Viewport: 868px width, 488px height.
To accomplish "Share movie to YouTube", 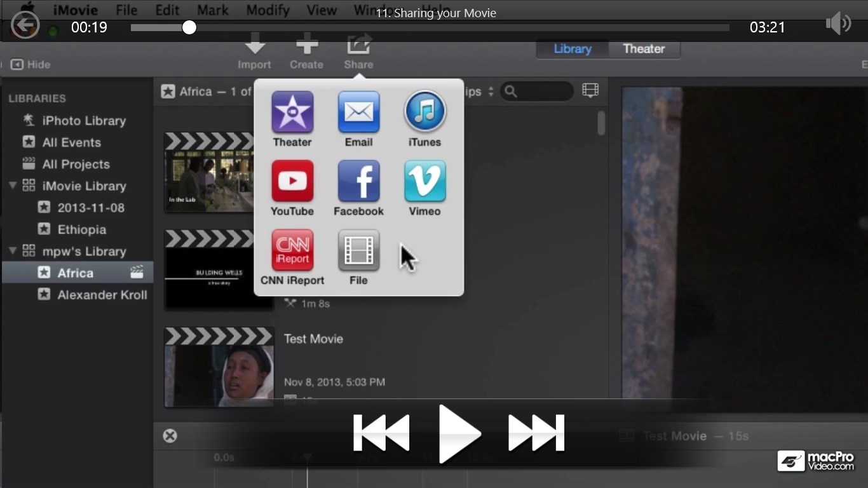I will pos(292,188).
